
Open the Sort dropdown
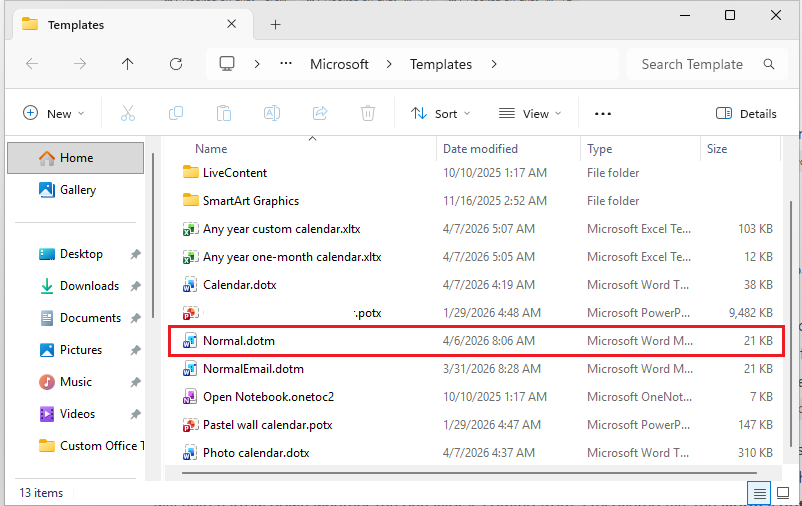point(440,114)
